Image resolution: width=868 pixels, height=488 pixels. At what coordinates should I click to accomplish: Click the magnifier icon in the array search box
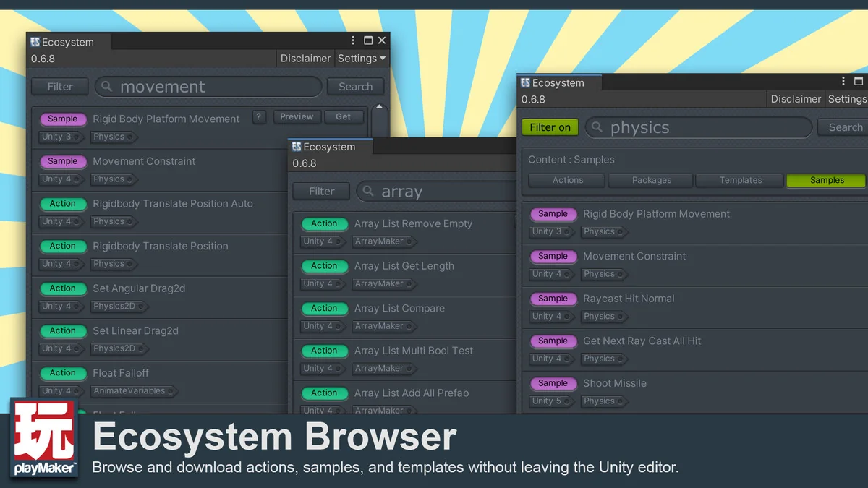click(368, 192)
